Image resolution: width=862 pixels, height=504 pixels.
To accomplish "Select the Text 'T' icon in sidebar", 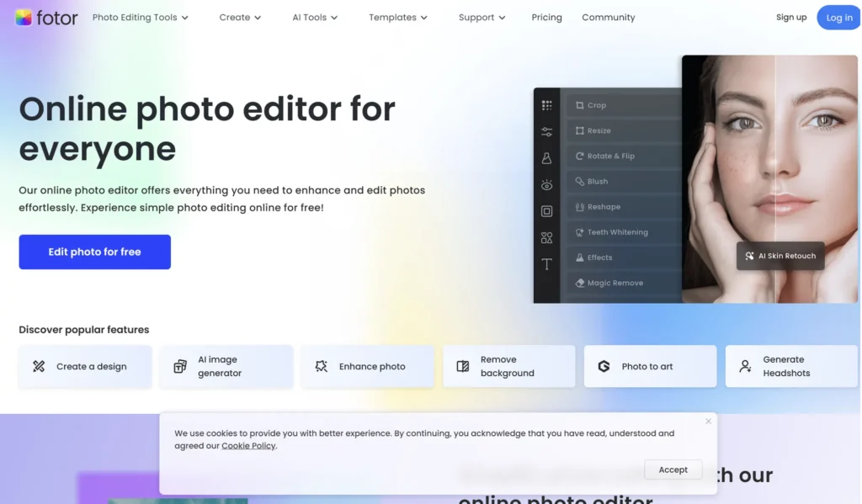I will (546, 264).
